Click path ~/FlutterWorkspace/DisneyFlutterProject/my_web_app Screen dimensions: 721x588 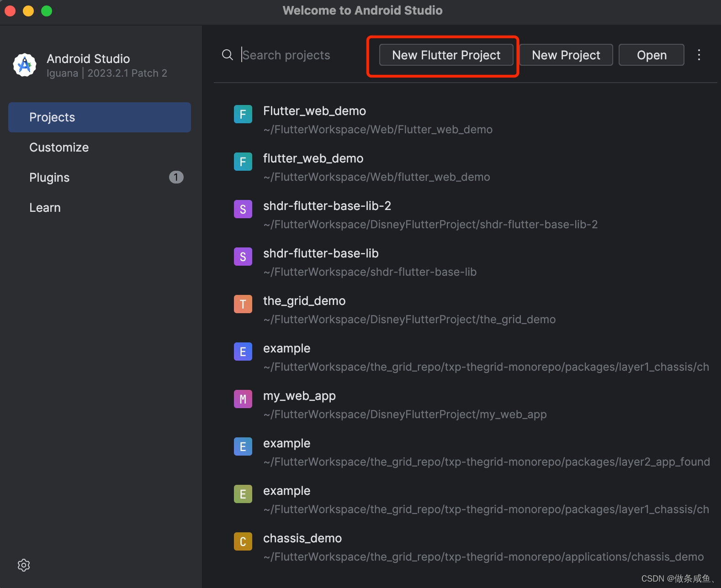point(405,415)
